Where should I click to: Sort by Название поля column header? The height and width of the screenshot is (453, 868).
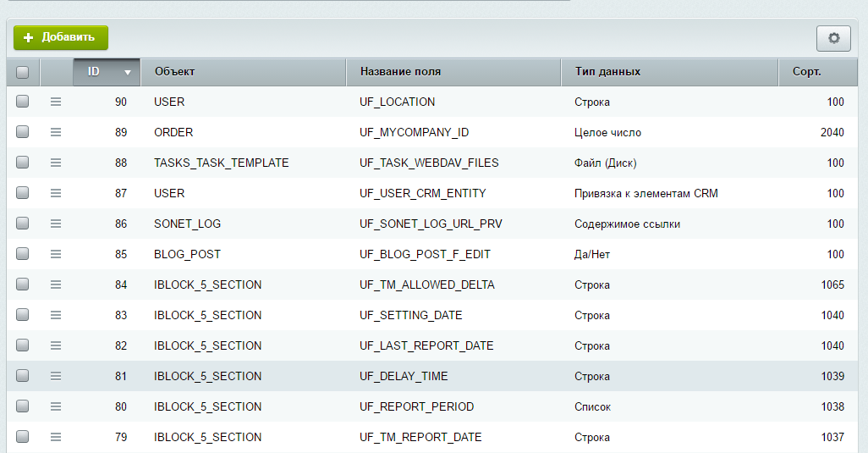(400, 72)
